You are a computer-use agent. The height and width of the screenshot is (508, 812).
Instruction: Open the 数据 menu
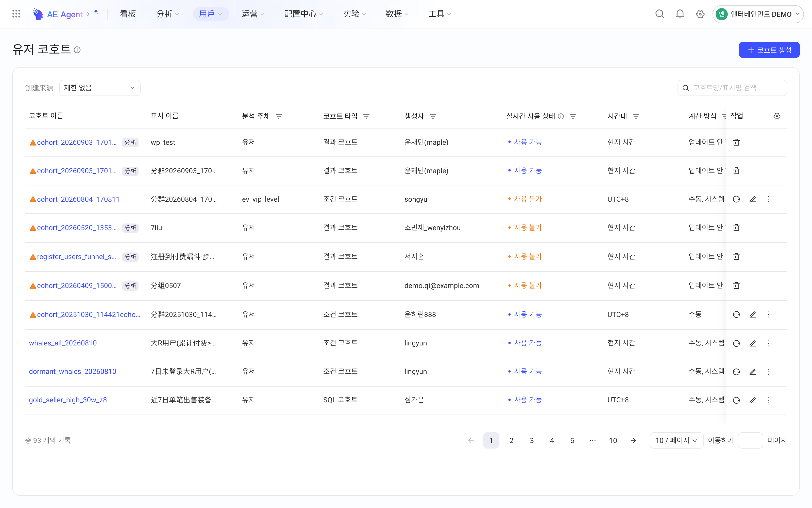coord(397,14)
